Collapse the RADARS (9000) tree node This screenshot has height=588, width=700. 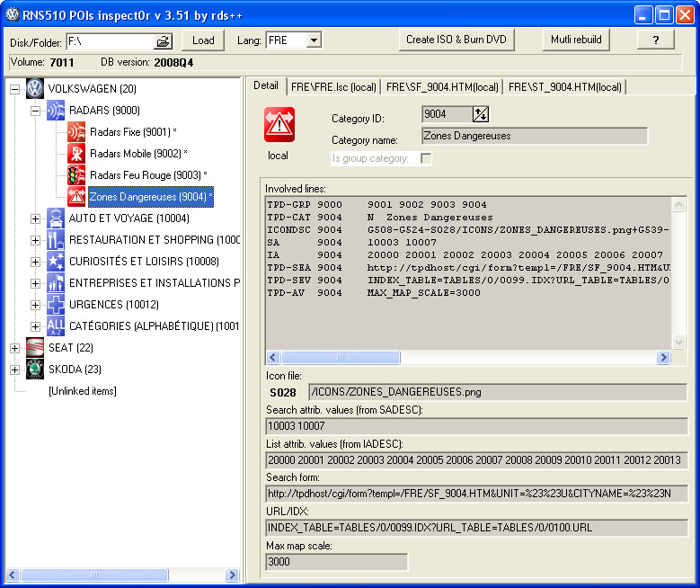coord(36,111)
